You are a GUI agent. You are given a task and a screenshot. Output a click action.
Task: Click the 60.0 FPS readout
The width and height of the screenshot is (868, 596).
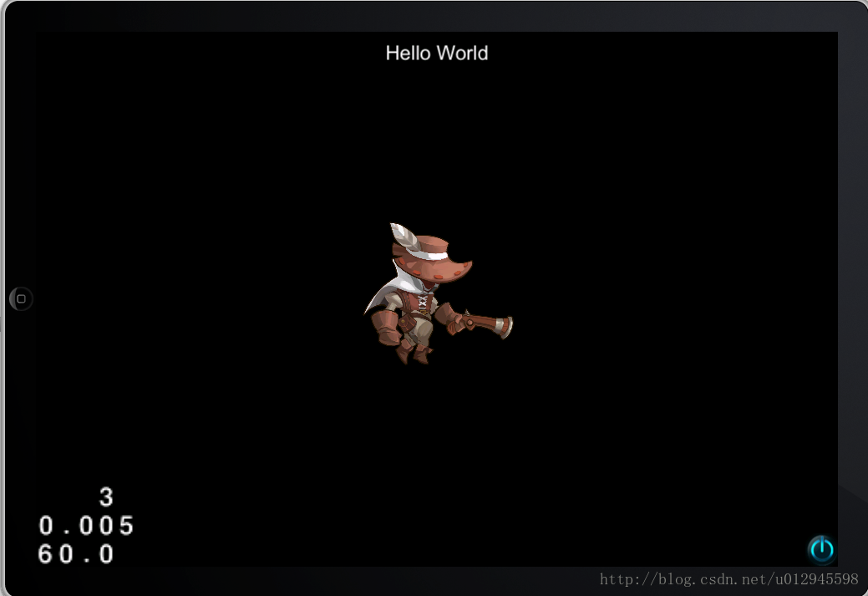point(76,554)
